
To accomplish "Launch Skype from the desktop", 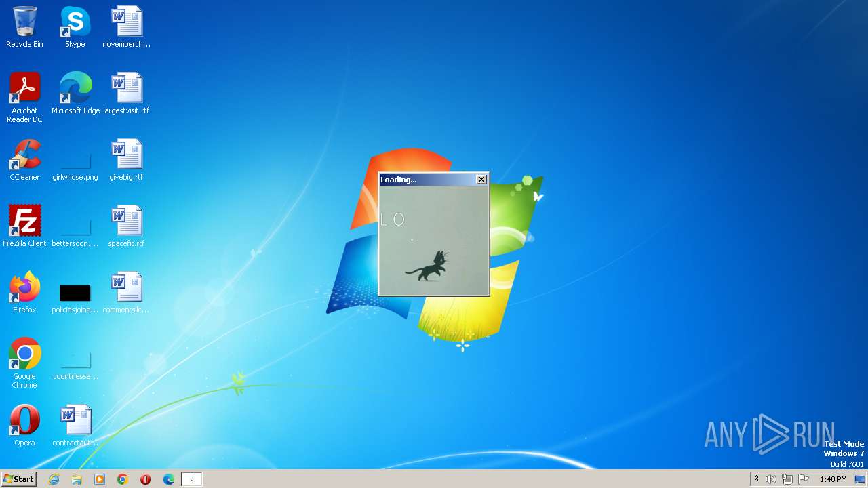I will point(75,27).
